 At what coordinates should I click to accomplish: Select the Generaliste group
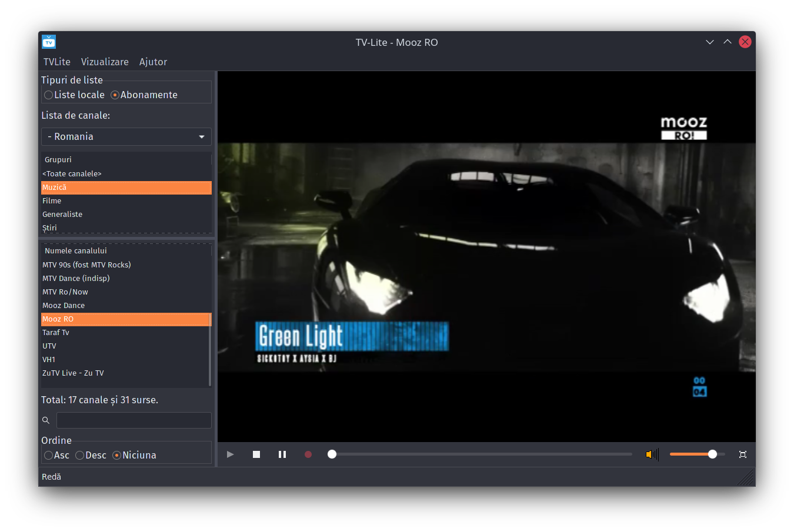(x=126, y=214)
